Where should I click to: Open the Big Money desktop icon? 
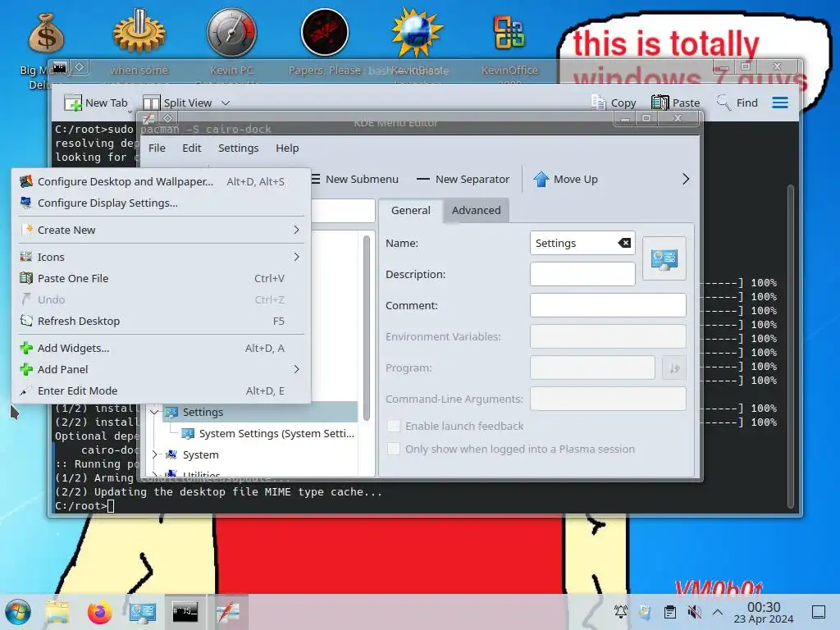click(46, 33)
